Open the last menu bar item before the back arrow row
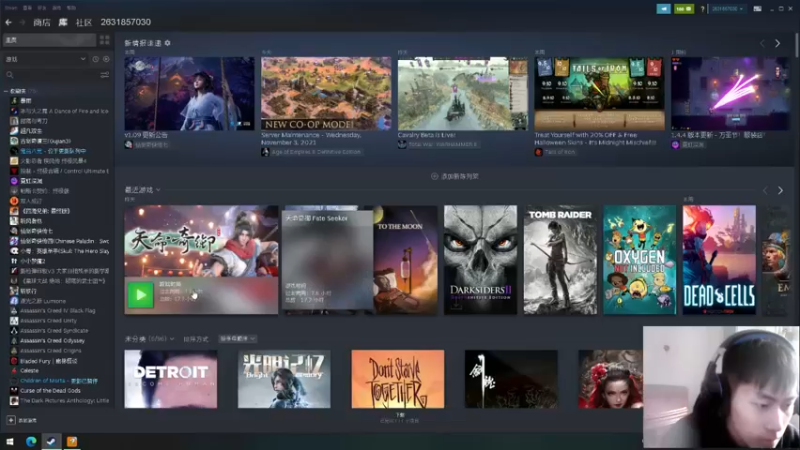 pyautogui.click(x=71, y=8)
